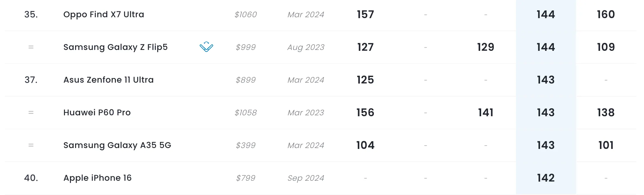Click the $399 price for Galaxy A35 5G
644x195 pixels.
pyautogui.click(x=245, y=145)
